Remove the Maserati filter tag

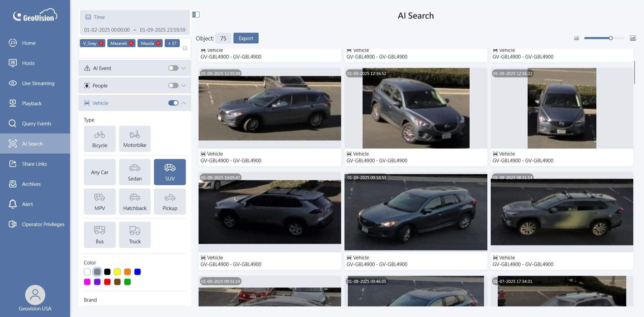131,43
